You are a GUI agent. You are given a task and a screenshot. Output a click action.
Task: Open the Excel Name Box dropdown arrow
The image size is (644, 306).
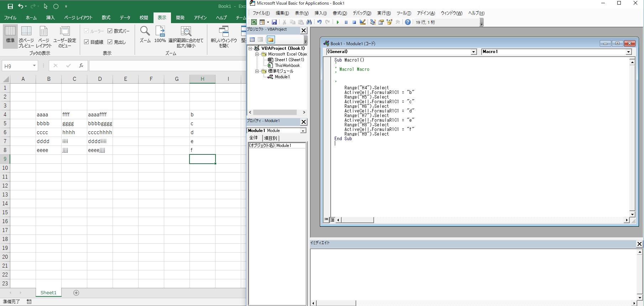coord(34,66)
